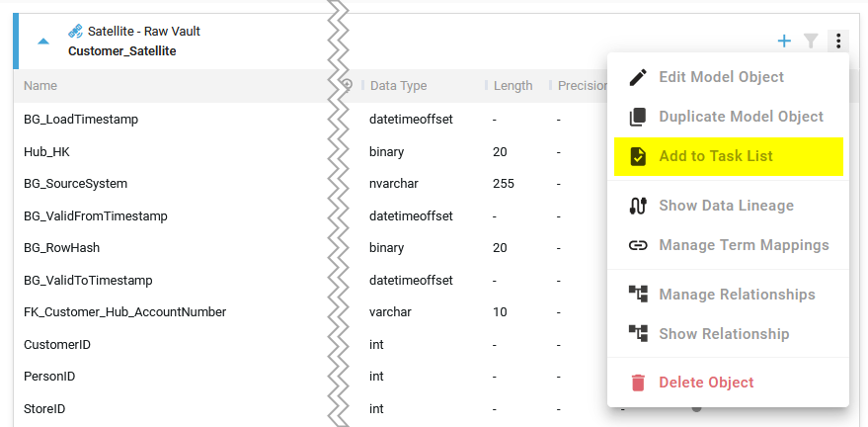Click the StoreID attribute row
The width and height of the screenshot is (868, 427).
click(44, 408)
